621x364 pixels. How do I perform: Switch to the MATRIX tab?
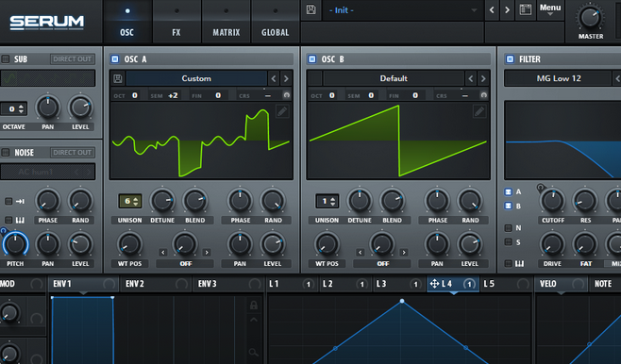click(227, 22)
